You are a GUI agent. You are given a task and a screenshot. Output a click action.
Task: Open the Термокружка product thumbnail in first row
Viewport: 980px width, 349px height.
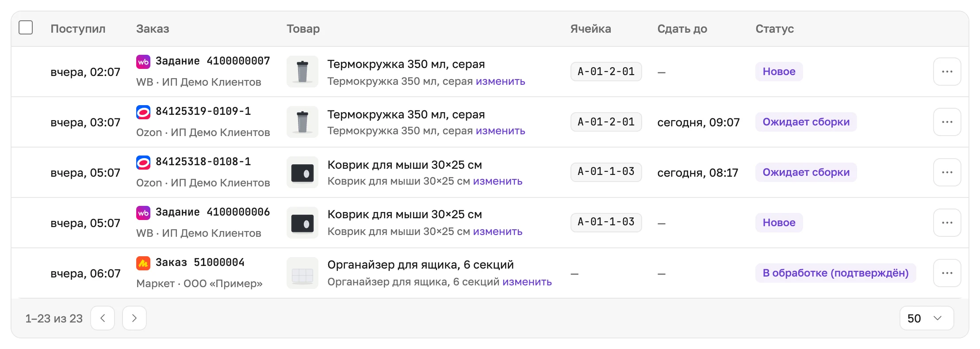(302, 72)
